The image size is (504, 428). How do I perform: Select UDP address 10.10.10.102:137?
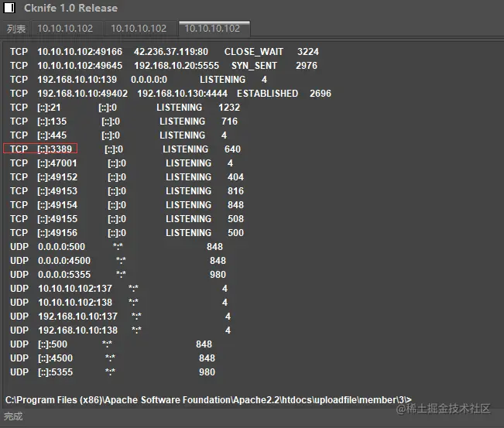point(75,289)
